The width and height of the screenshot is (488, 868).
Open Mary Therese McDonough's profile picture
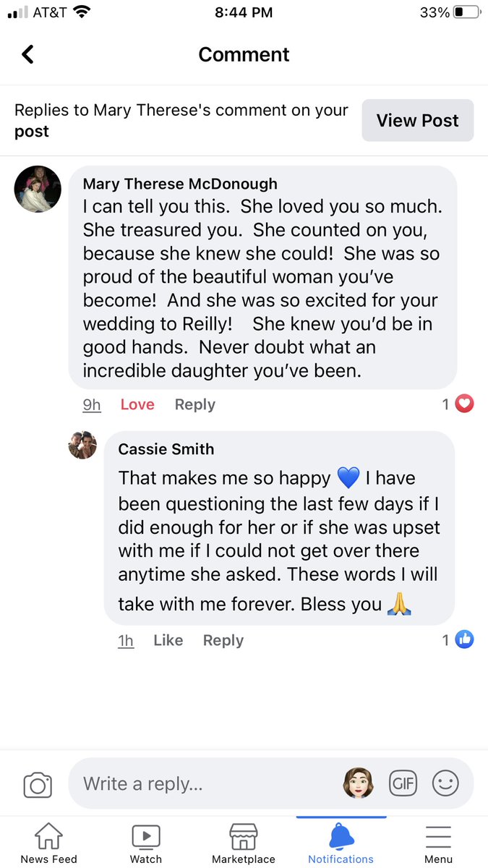pyautogui.click(x=38, y=189)
